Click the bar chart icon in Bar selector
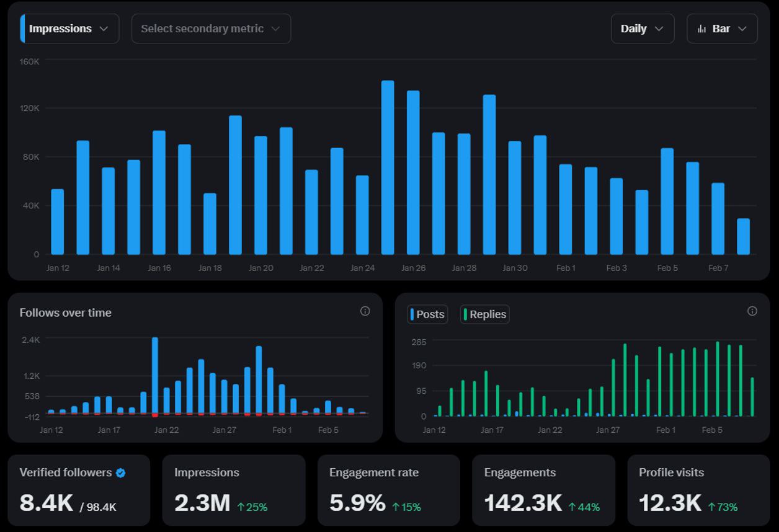 [701, 29]
